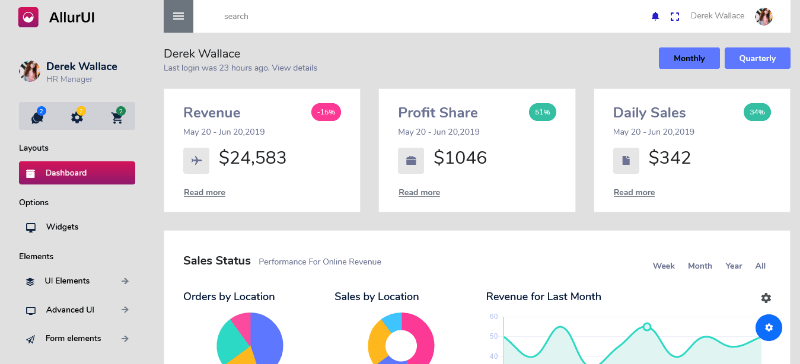Click the header username Derek Wallace
This screenshot has height=364, width=800.
click(x=717, y=16)
